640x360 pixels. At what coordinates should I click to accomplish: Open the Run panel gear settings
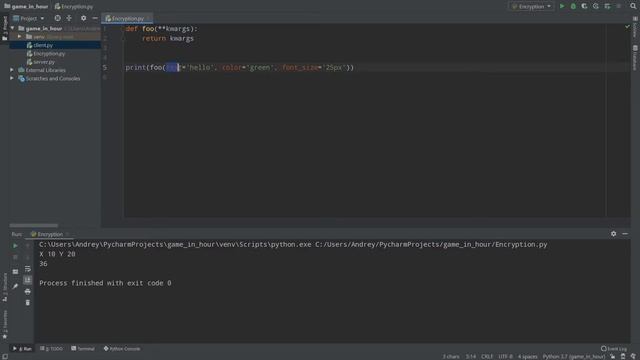[x=613, y=234]
